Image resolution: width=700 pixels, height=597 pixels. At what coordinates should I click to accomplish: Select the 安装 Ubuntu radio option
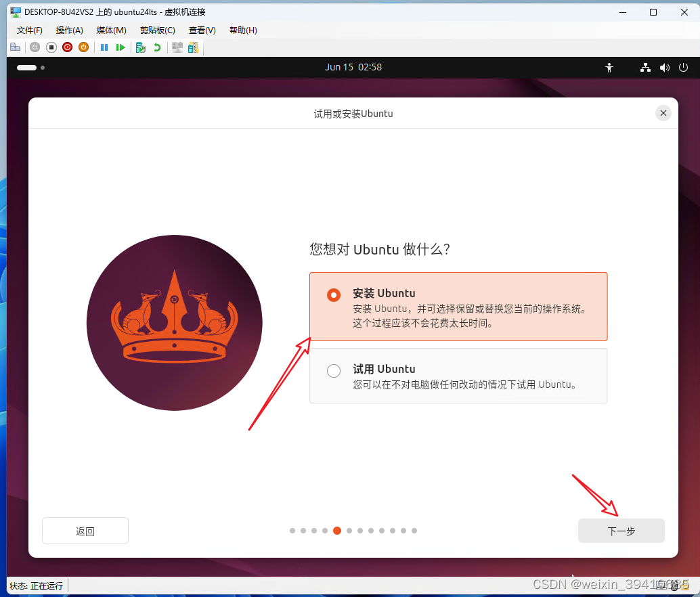point(333,295)
